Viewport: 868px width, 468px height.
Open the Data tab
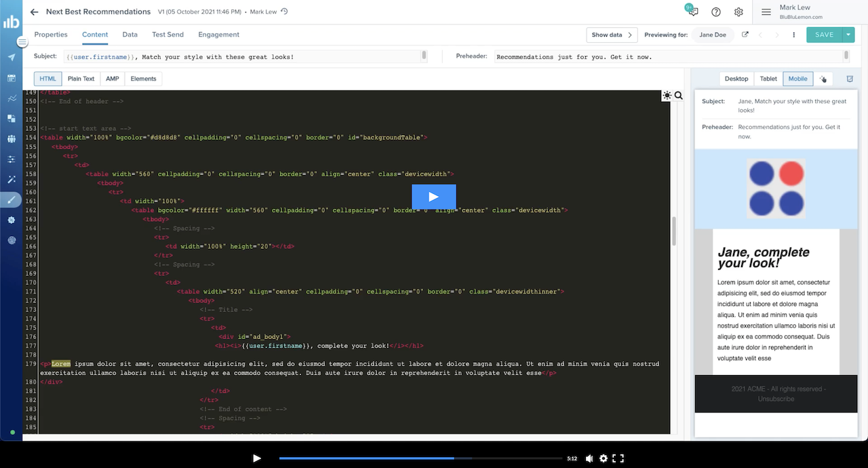pyautogui.click(x=130, y=35)
